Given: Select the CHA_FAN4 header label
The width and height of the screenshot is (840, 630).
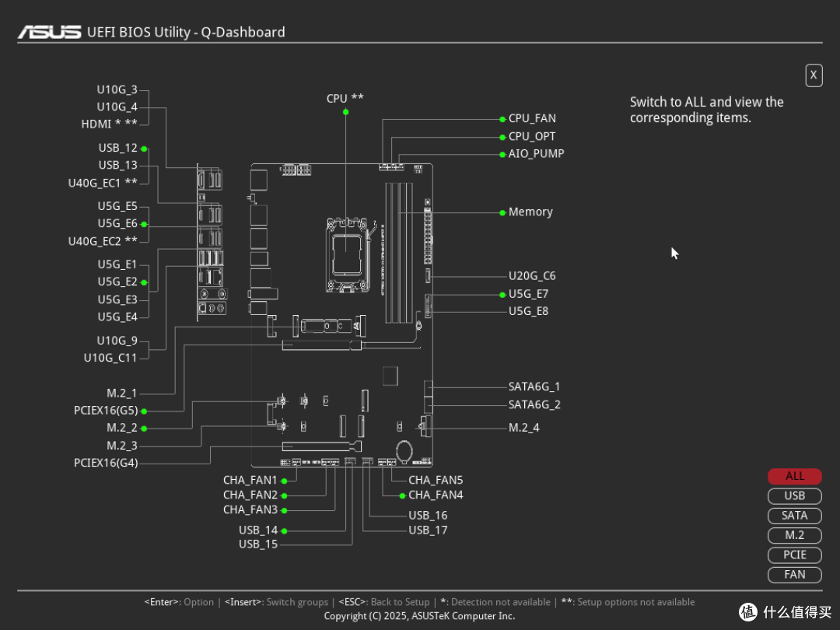Looking at the screenshot, I should pyautogui.click(x=436, y=495).
